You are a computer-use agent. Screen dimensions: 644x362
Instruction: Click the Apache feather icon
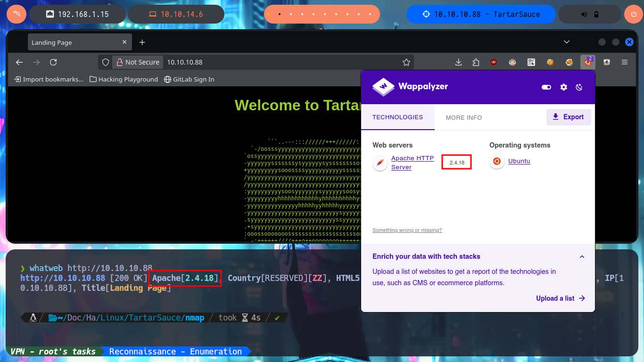[380, 163]
